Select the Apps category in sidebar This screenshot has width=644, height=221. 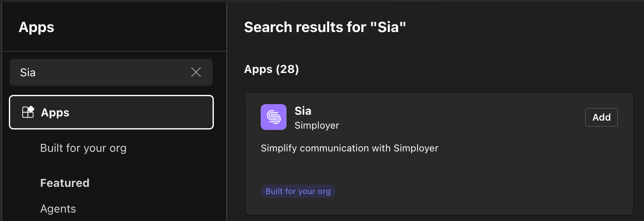[x=111, y=112]
